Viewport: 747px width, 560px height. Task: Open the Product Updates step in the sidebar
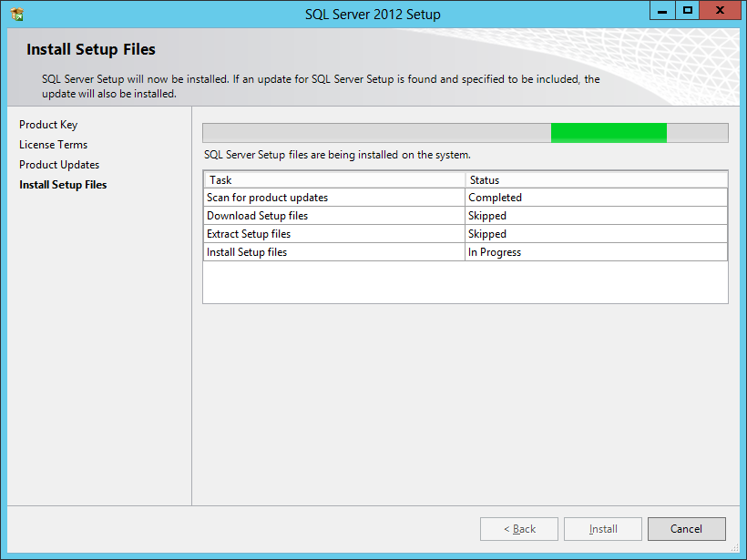pos(59,165)
